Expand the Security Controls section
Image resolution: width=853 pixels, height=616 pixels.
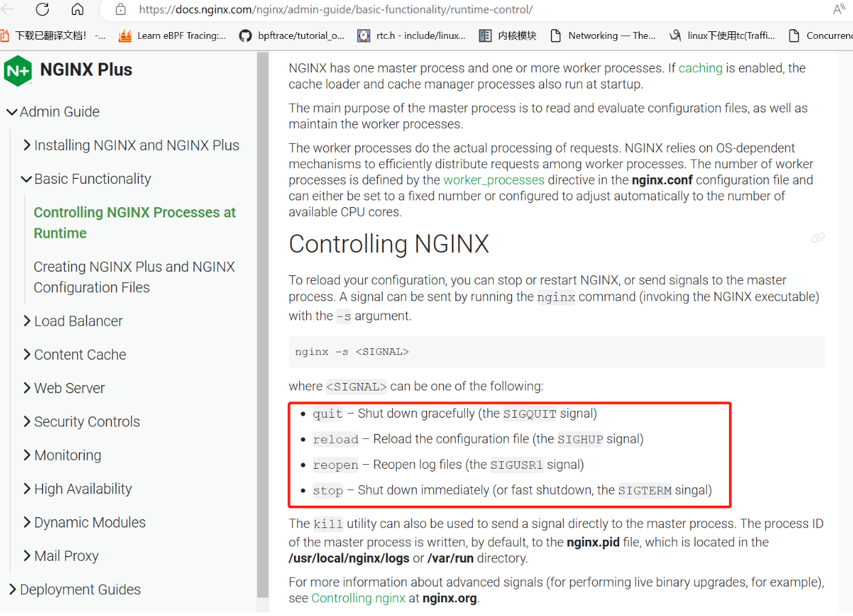(27, 422)
